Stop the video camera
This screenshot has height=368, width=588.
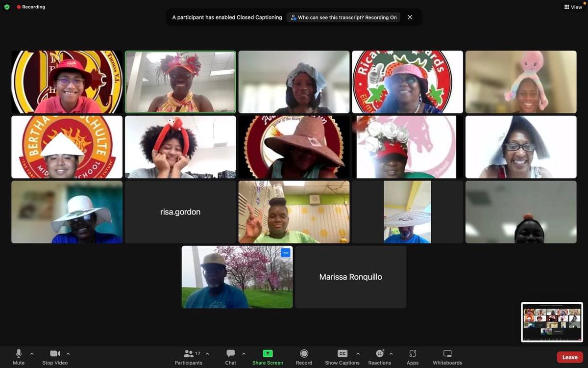tap(55, 357)
